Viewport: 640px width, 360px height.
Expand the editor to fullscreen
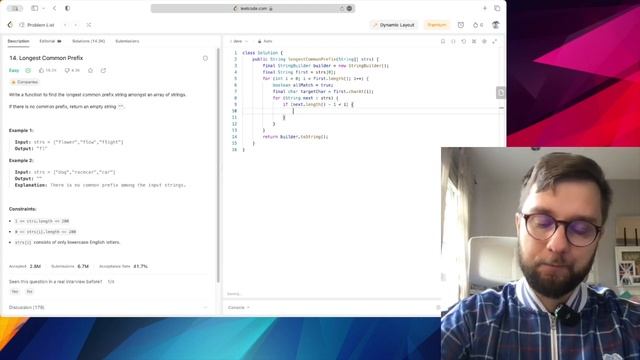(x=495, y=41)
